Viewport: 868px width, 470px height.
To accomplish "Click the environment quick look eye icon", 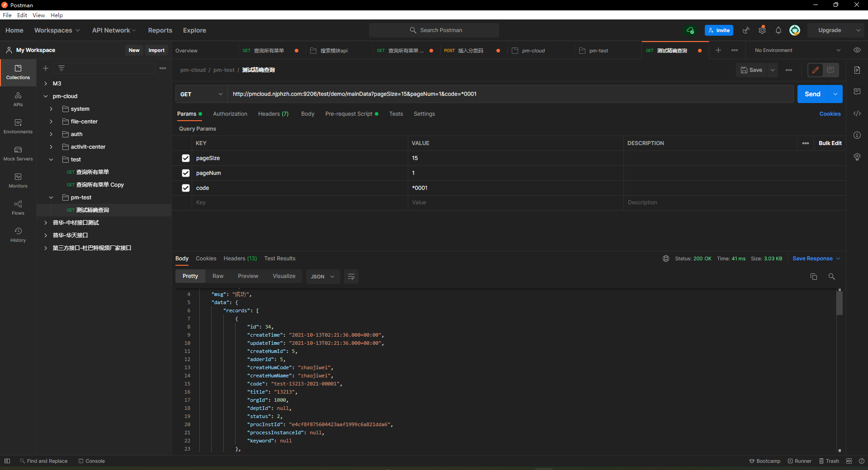I will coord(857,50).
